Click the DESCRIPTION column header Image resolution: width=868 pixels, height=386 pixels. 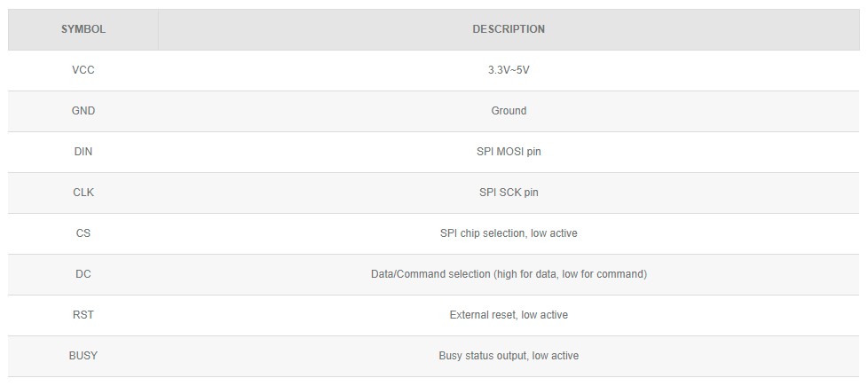click(509, 29)
